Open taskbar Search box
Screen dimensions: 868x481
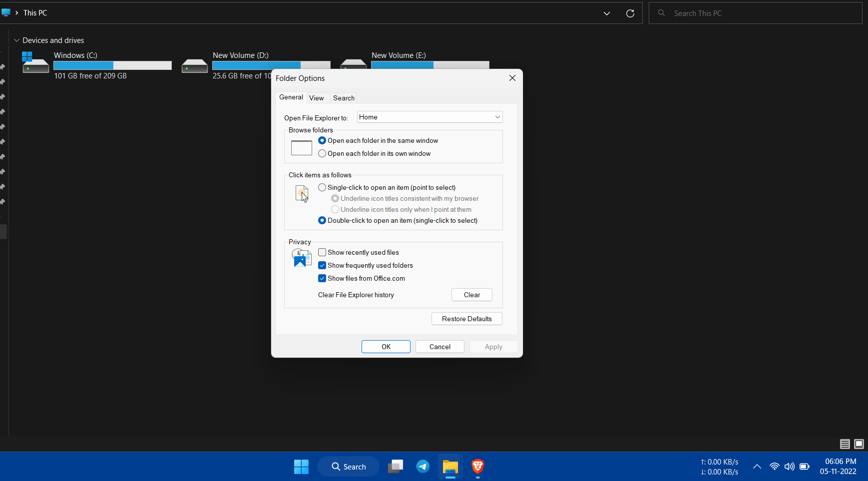(349, 467)
